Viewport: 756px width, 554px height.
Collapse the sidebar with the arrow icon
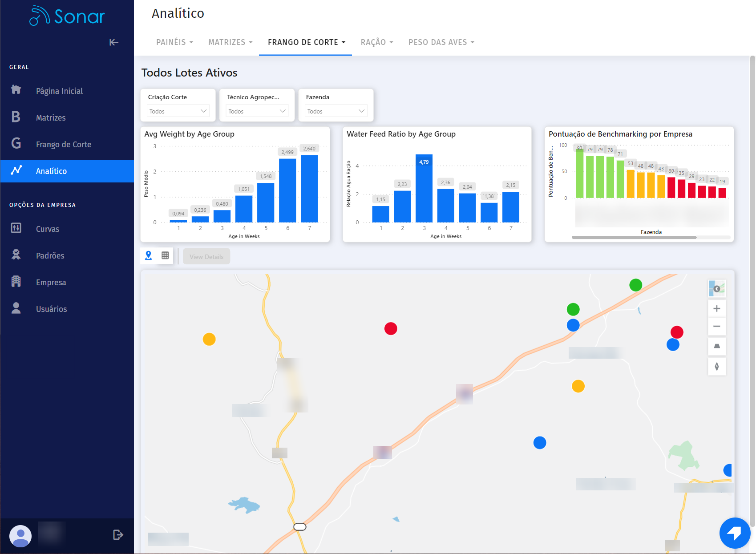[114, 42]
